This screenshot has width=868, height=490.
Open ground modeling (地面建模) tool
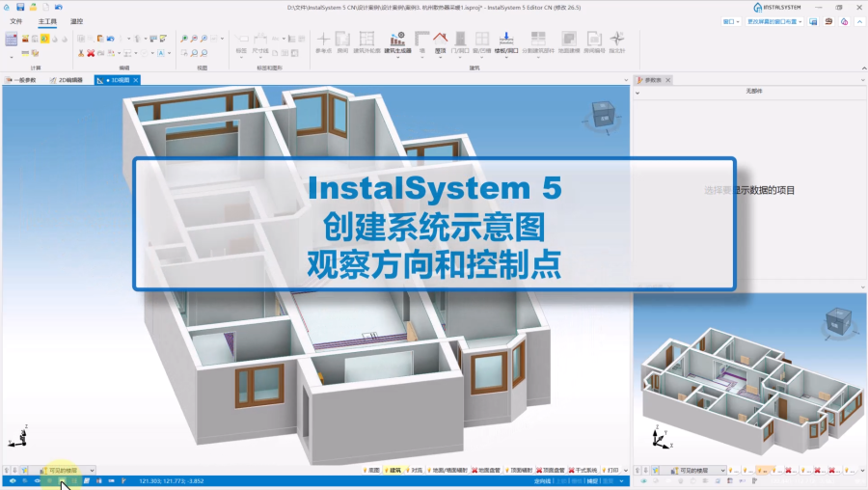click(568, 42)
